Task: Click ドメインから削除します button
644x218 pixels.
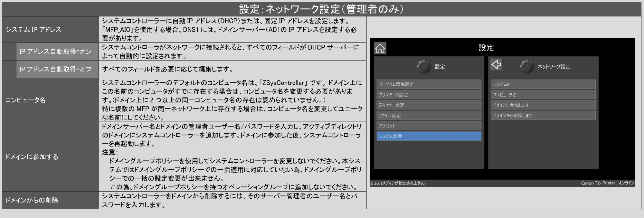Action: pyautogui.click(x=543, y=115)
